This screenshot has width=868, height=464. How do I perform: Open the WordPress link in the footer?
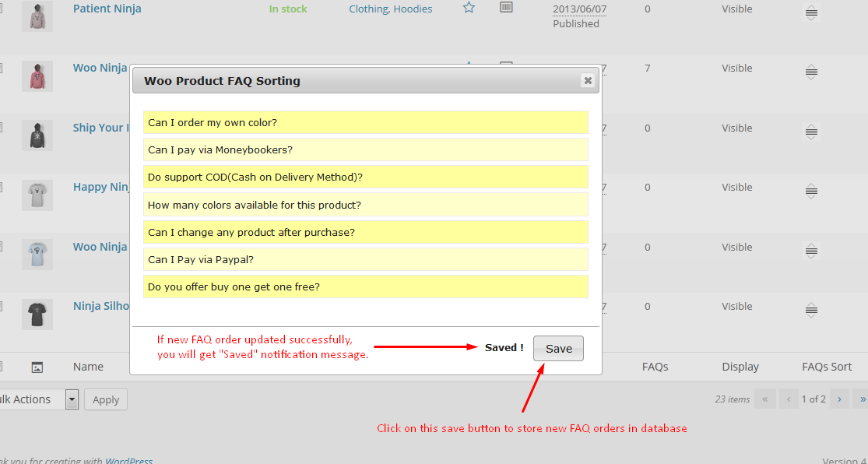(x=128, y=459)
